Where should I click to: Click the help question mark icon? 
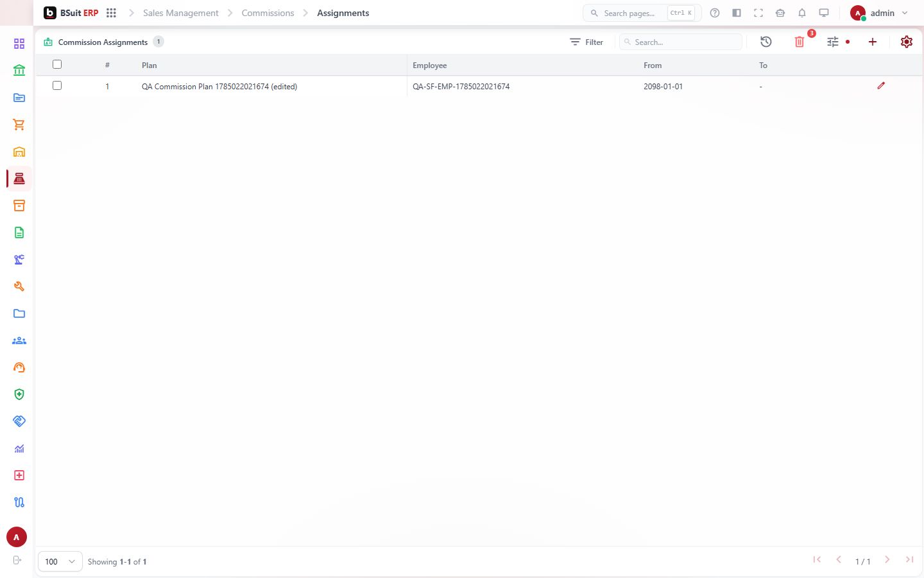[715, 13]
